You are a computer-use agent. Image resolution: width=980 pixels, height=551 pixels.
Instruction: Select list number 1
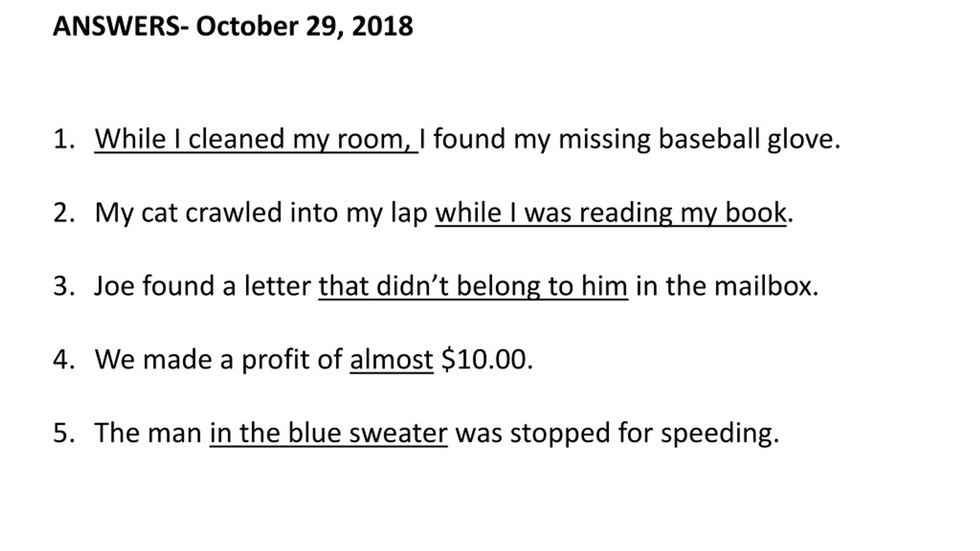click(64, 139)
